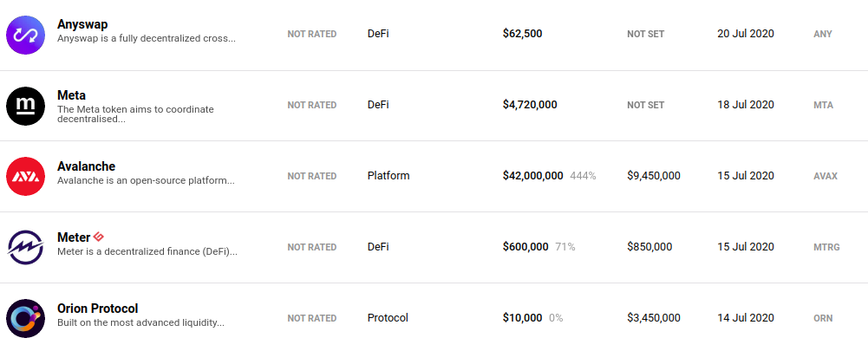Click the Platform category for Avalanche
Screen dimensions: 868x351
tap(388, 176)
